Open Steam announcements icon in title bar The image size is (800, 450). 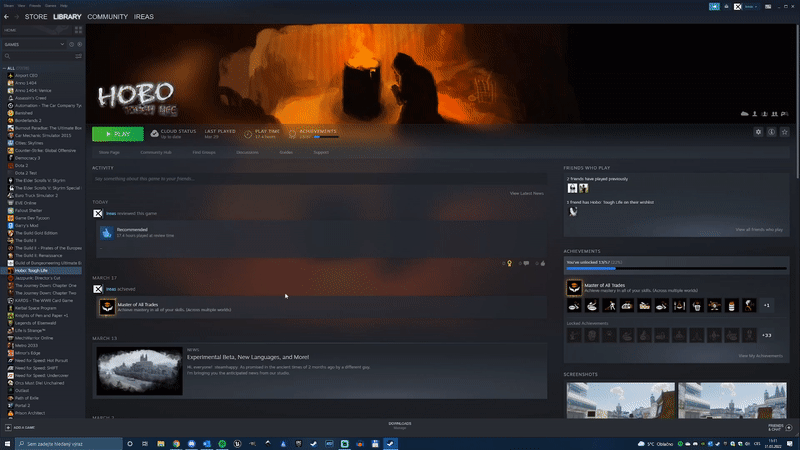pyautogui.click(x=714, y=7)
